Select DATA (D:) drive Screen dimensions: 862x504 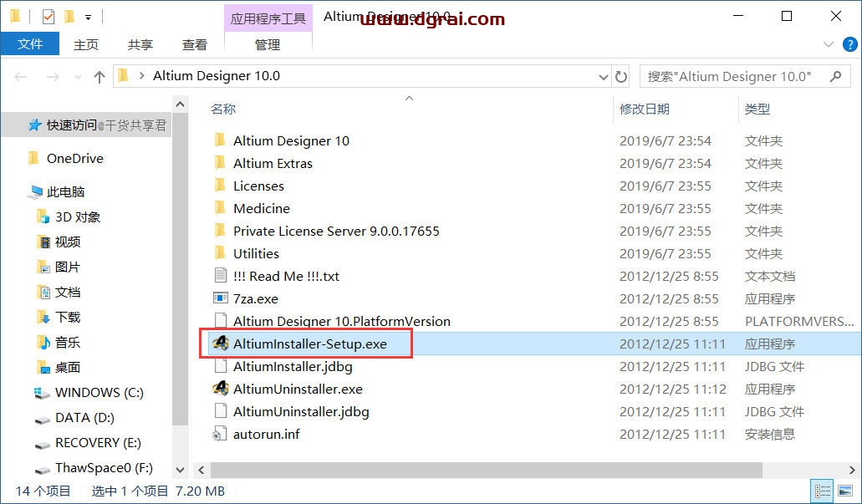[x=84, y=418]
